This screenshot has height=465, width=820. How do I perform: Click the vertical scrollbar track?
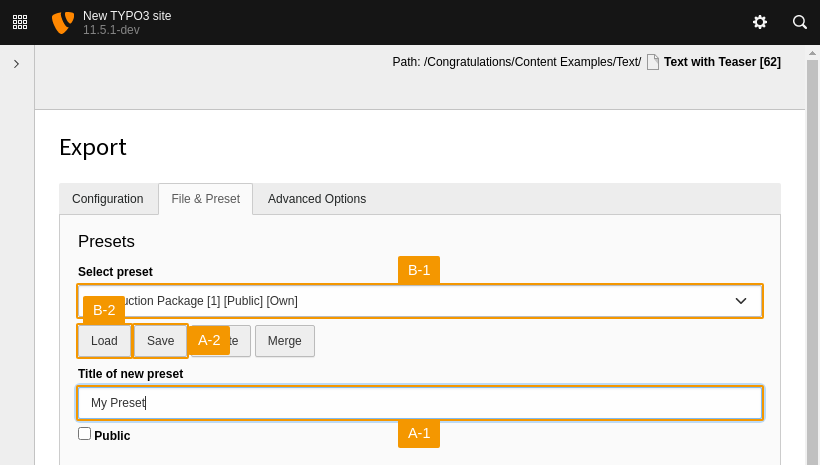click(x=812, y=260)
